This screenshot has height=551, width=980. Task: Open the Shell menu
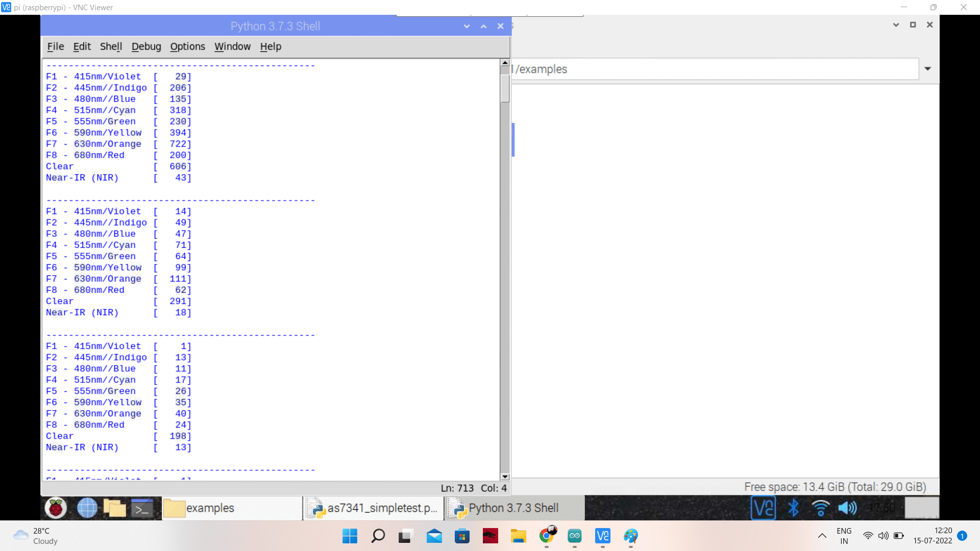111,46
